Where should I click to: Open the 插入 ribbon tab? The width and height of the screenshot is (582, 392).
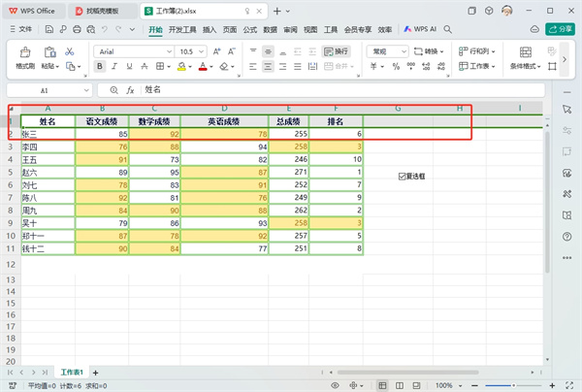(210, 30)
